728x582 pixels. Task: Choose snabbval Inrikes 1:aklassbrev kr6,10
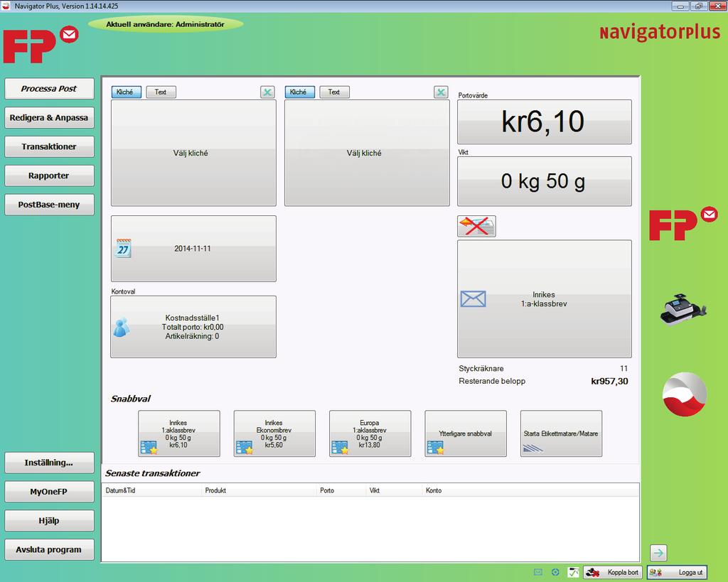click(x=179, y=433)
